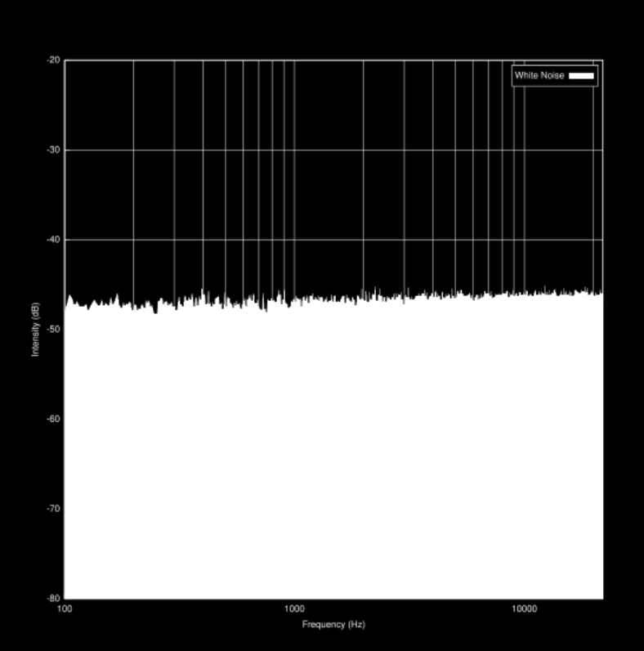Click the -30 y-axis tick label
This screenshot has width=644, height=651.
click(54, 150)
